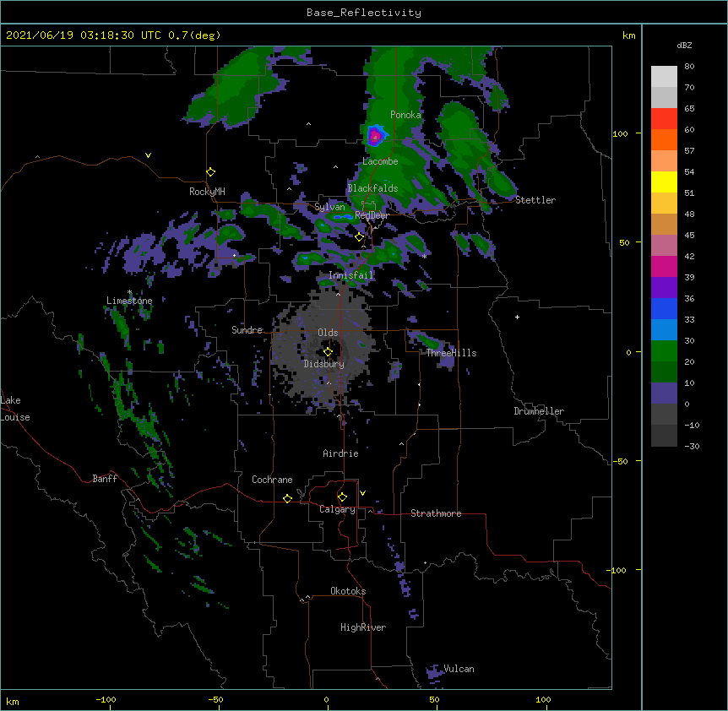Click the -30 value on the dBZ scale
This screenshot has height=711, width=728.
point(692,447)
